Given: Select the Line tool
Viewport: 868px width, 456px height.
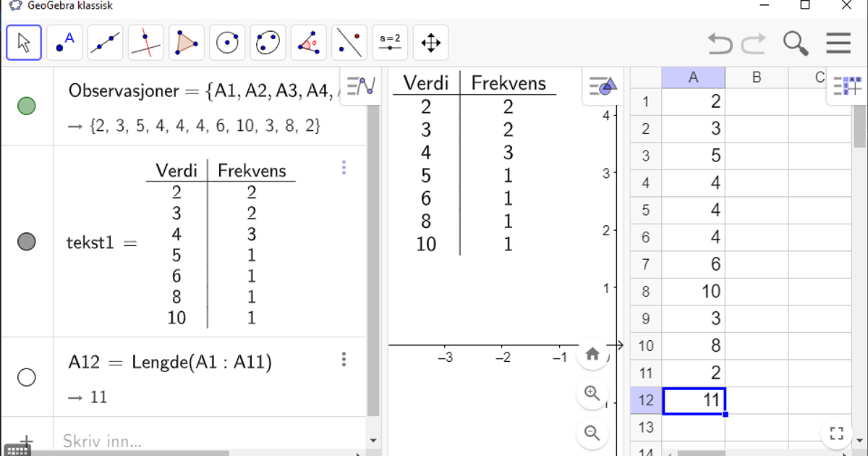Looking at the screenshot, I should (x=105, y=42).
